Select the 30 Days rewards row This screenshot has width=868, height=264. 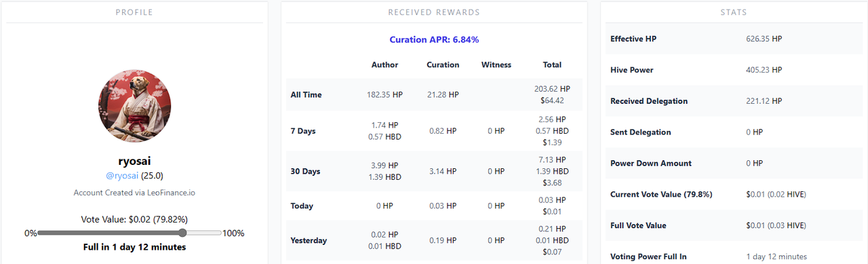[x=434, y=172]
